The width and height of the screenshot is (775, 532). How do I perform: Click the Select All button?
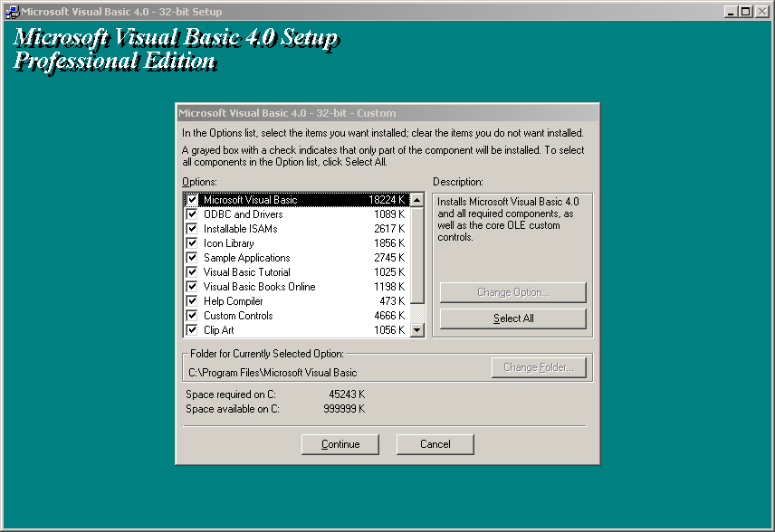point(513,318)
